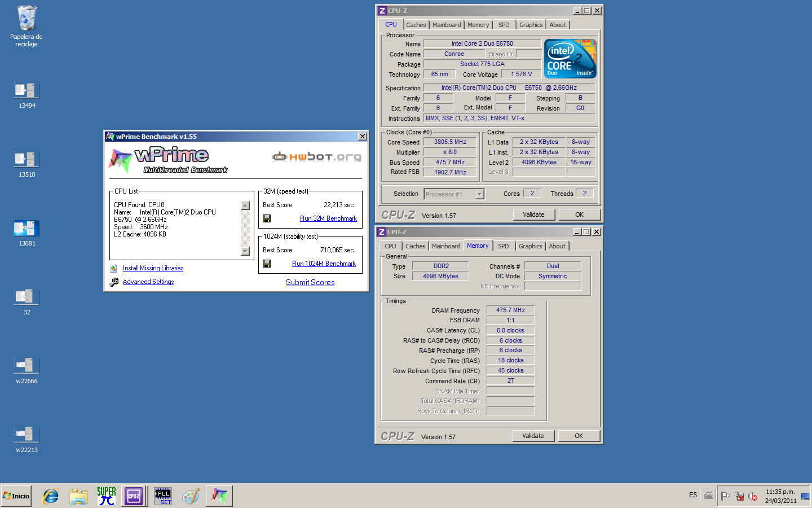The image size is (812, 508).
Task: Open the Advanced Settings link
Action: 148,282
